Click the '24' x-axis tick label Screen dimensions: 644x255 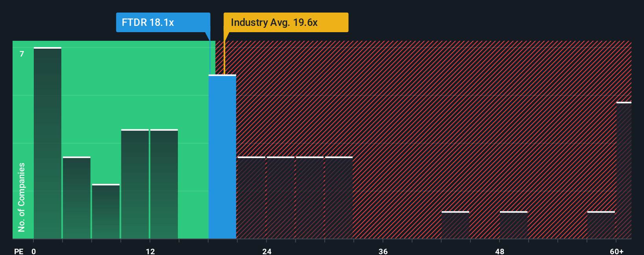pyautogui.click(x=267, y=251)
